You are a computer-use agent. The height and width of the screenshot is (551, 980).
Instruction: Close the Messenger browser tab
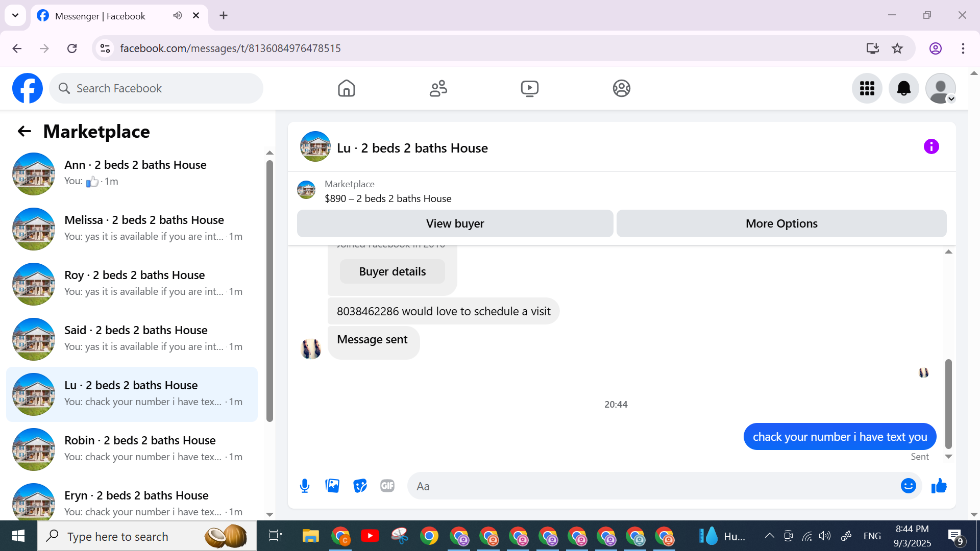pos(196,15)
